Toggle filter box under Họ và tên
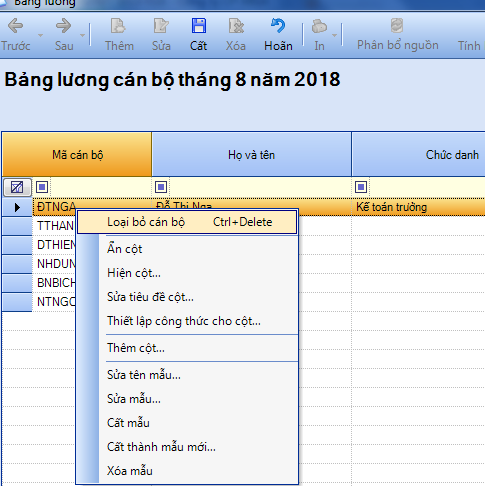 pyautogui.click(x=161, y=187)
